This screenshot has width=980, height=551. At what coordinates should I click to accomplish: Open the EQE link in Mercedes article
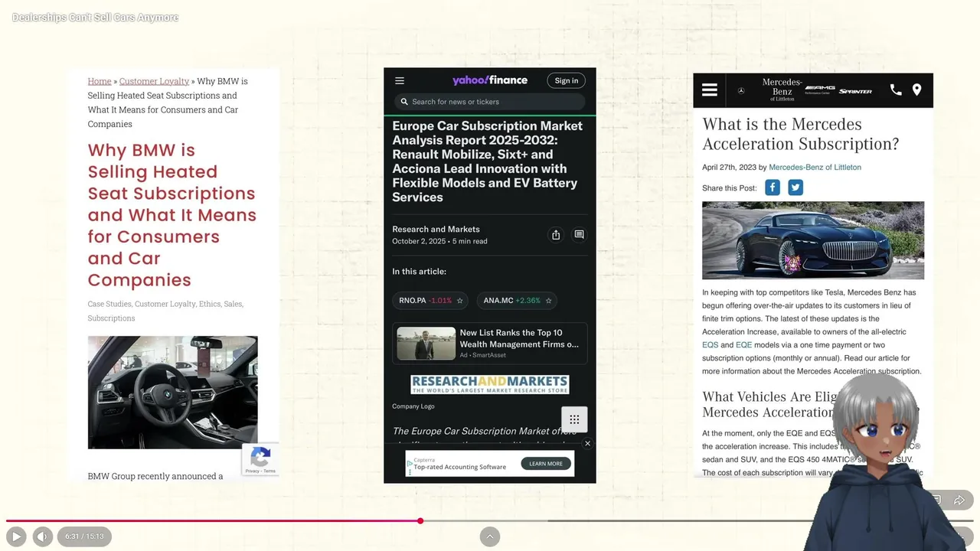pos(744,345)
